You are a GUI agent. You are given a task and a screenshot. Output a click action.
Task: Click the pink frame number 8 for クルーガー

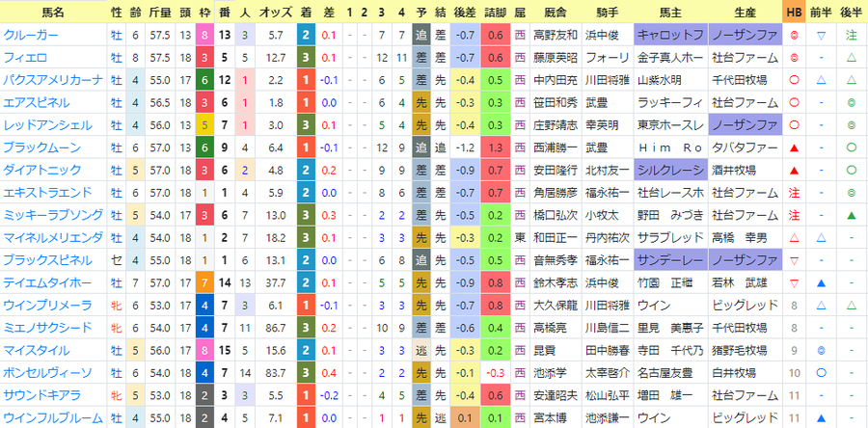(x=204, y=35)
